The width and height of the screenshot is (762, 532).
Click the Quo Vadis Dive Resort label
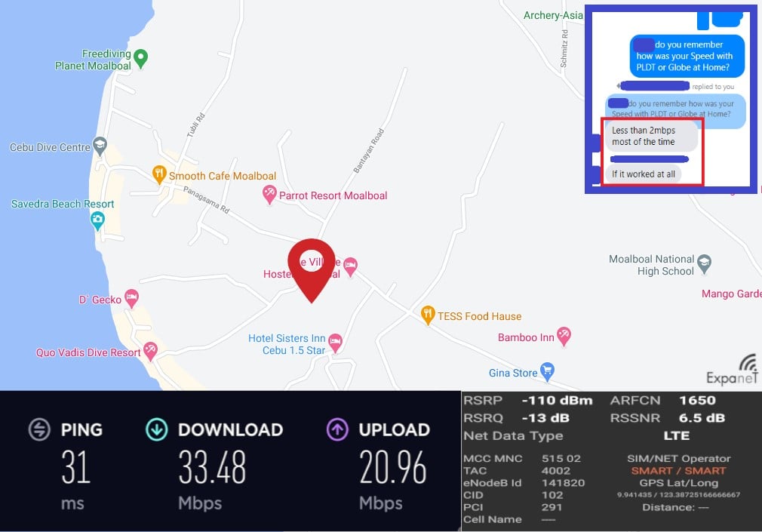point(88,352)
